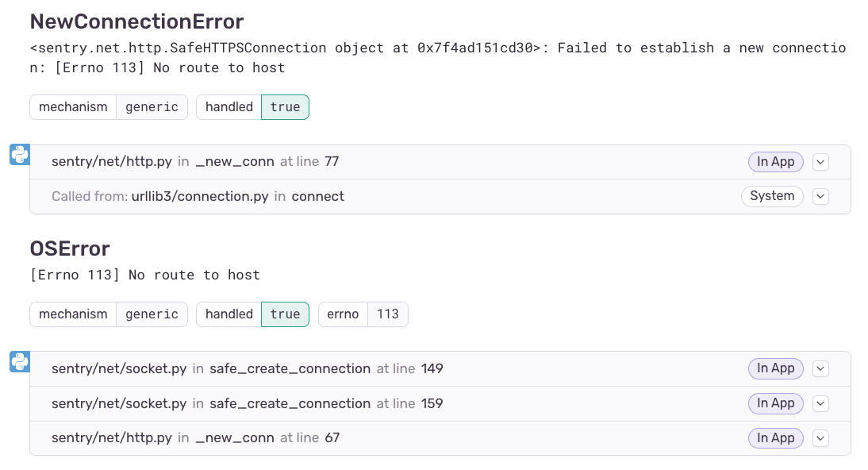Click the In App badge on socket.py line 159
The image size is (868, 470).
coord(775,403)
